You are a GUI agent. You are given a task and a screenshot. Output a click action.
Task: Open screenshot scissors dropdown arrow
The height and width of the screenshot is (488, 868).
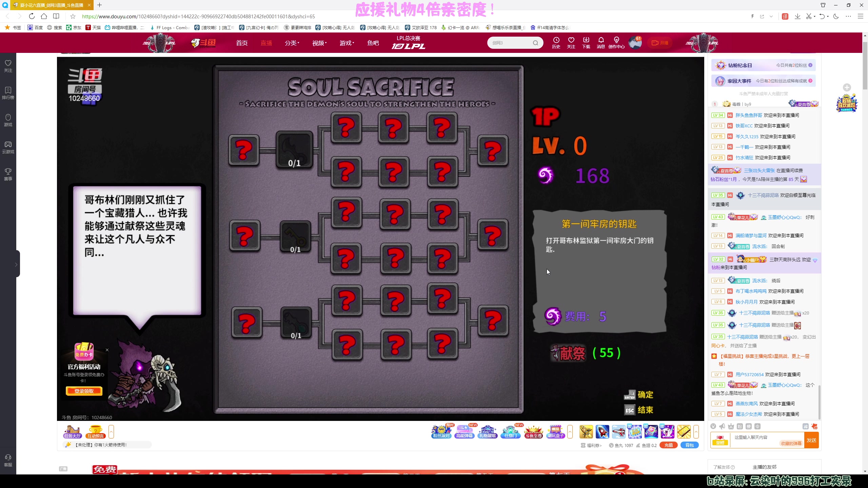click(x=814, y=16)
